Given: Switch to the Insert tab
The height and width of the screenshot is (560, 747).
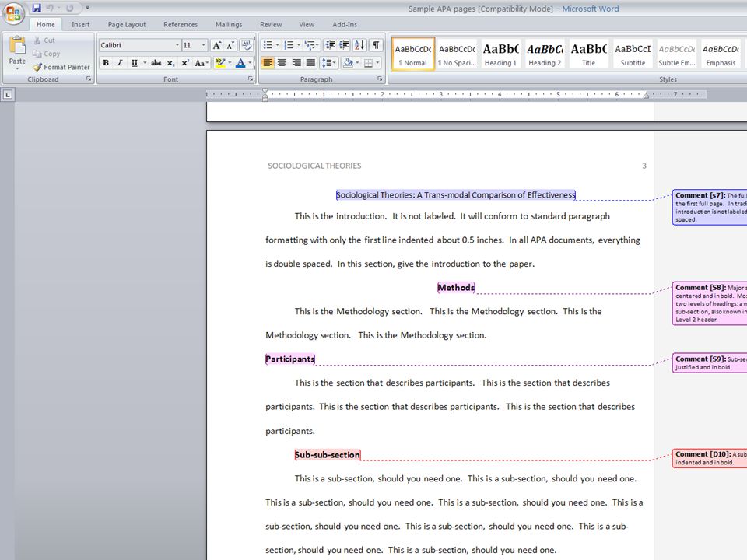Looking at the screenshot, I should pyautogui.click(x=80, y=24).
